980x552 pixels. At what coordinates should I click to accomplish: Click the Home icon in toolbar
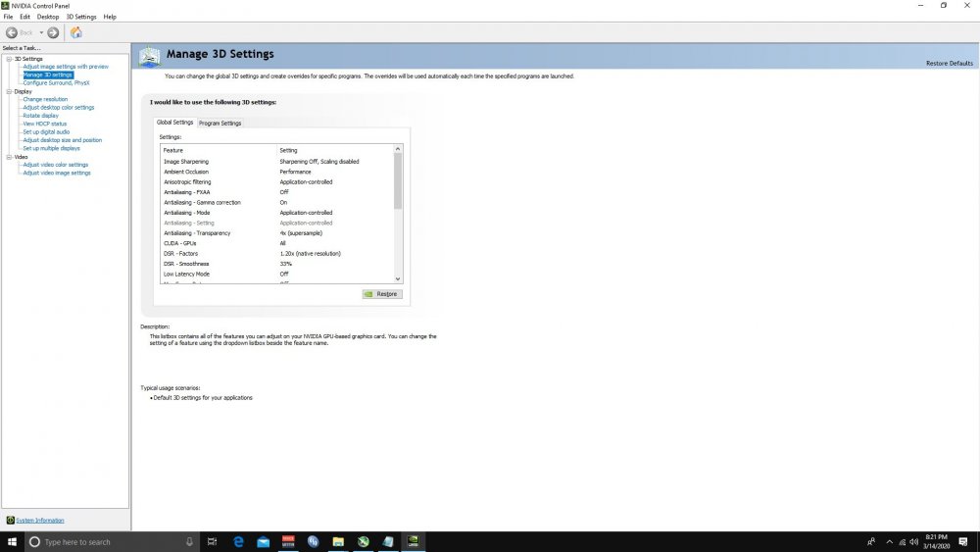[76, 32]
